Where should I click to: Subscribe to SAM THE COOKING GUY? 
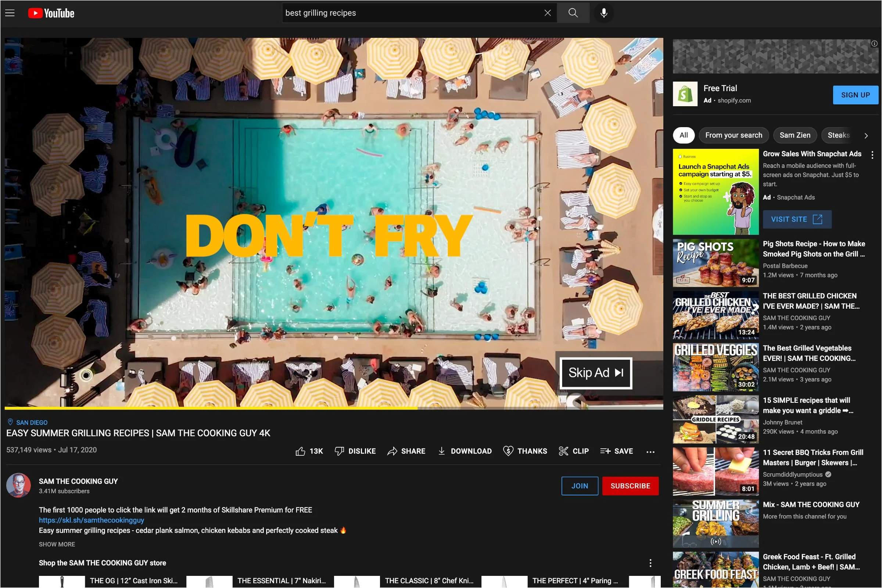coord(630,486)
